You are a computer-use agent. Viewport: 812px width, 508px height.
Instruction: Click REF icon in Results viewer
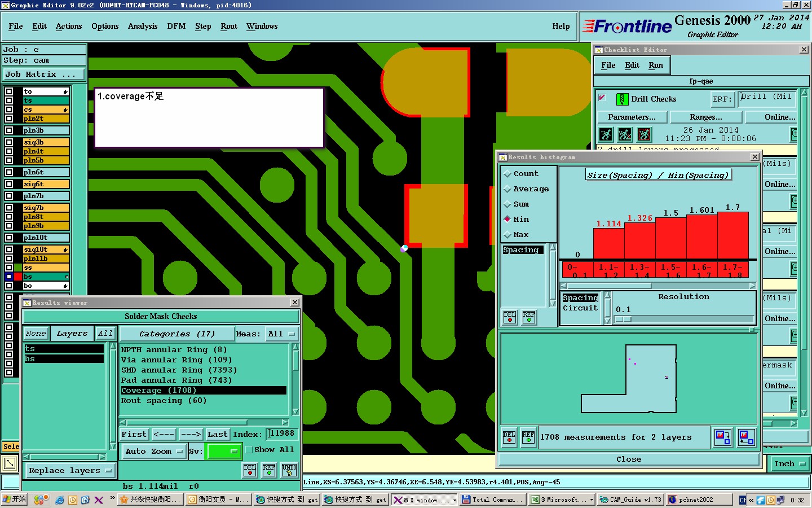pyautogui.click(x=269, y=470)
